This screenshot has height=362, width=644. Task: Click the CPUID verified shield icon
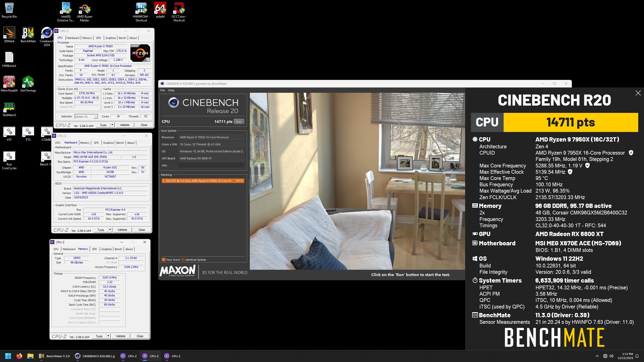pos(631,153)
